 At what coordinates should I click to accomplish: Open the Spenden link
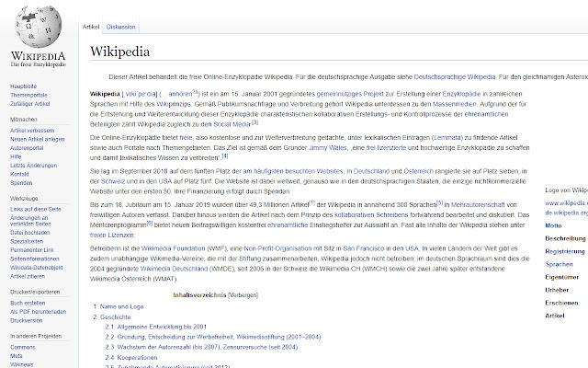coord(21,183)
